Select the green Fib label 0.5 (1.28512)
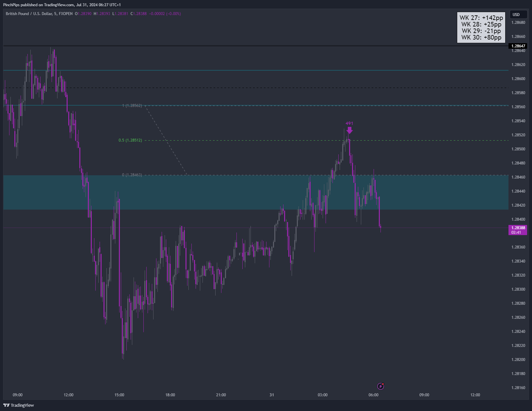 (x=130, y=140)
